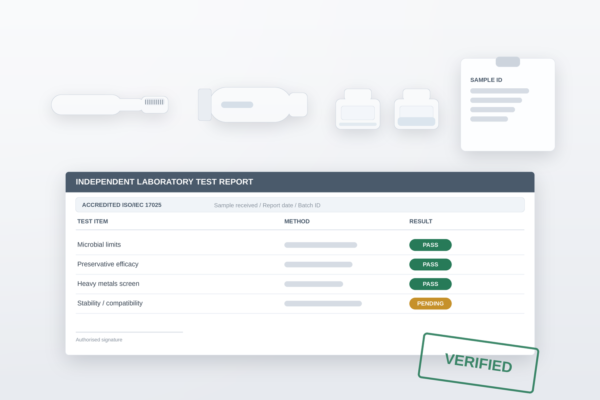Viewport: 600px width, 400px height.
Task: Click PENDING badge for Stability / compatibility
Action: pyautogui.click(x=430, y=304)
